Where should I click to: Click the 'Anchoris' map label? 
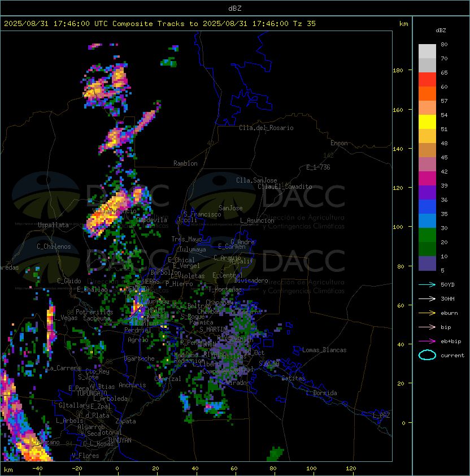(x=132, y=385)
